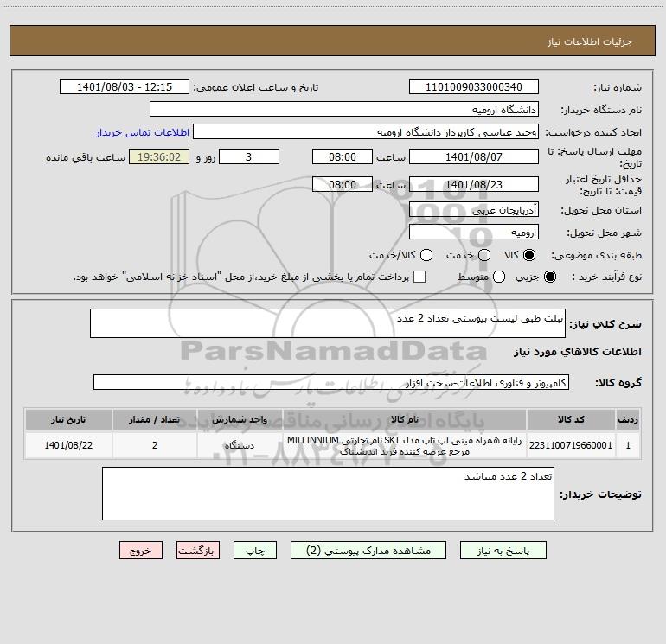
Task: Click the buyer notes text area
Action: pyautogui.click(x=328, y=494)
